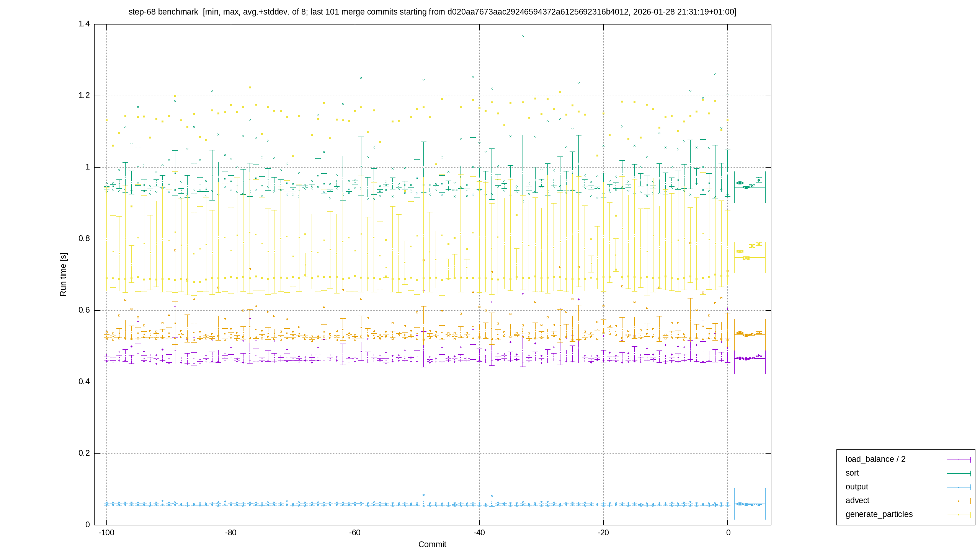The height and width of the screenshot is (551, 980).
Task: Click the gray sort legend line sample
Action: pos(959,473)
